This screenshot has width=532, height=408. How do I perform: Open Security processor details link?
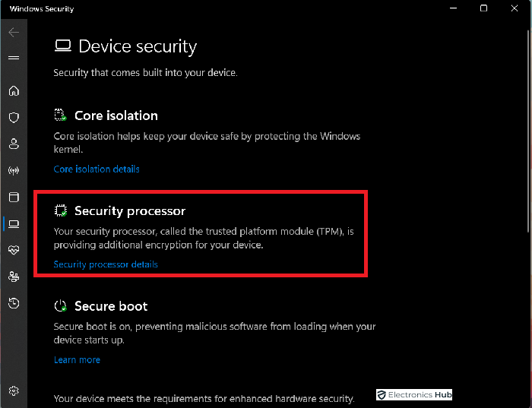click(106, 264)
